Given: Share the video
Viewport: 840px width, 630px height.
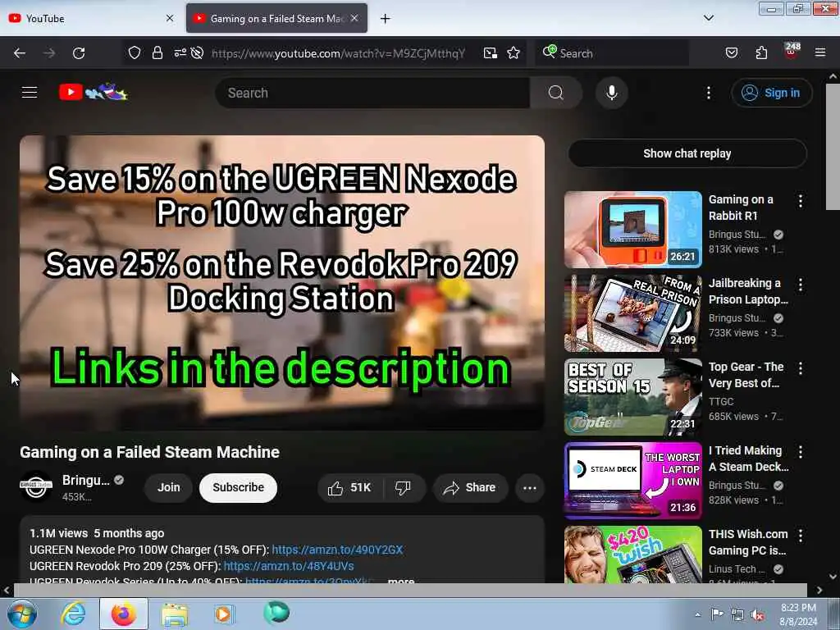Looking at the screenshot, I should coord(470,487).
